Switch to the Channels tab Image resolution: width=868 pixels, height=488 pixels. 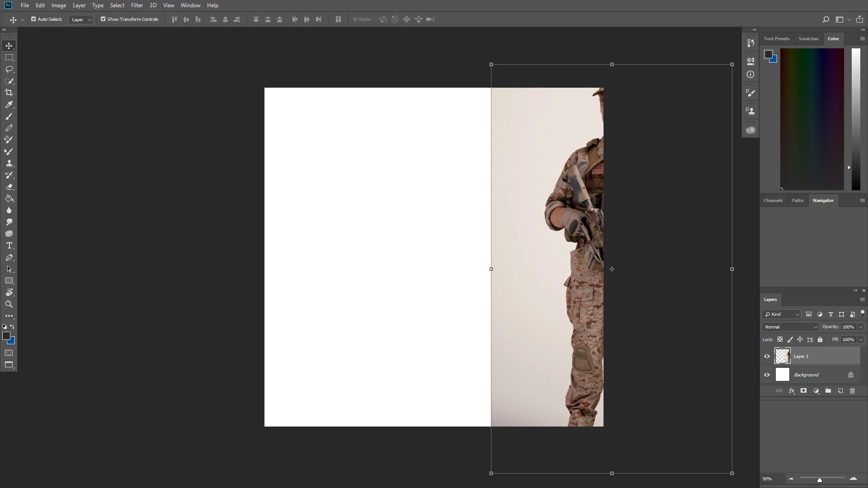(x=773, y=200)
